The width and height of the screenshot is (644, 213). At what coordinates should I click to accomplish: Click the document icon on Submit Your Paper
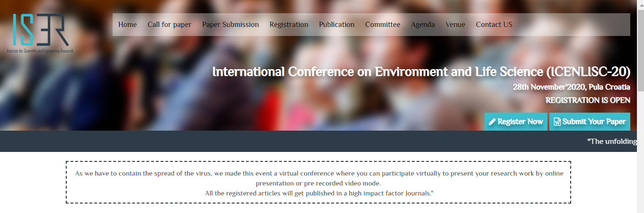click(557, 122)
